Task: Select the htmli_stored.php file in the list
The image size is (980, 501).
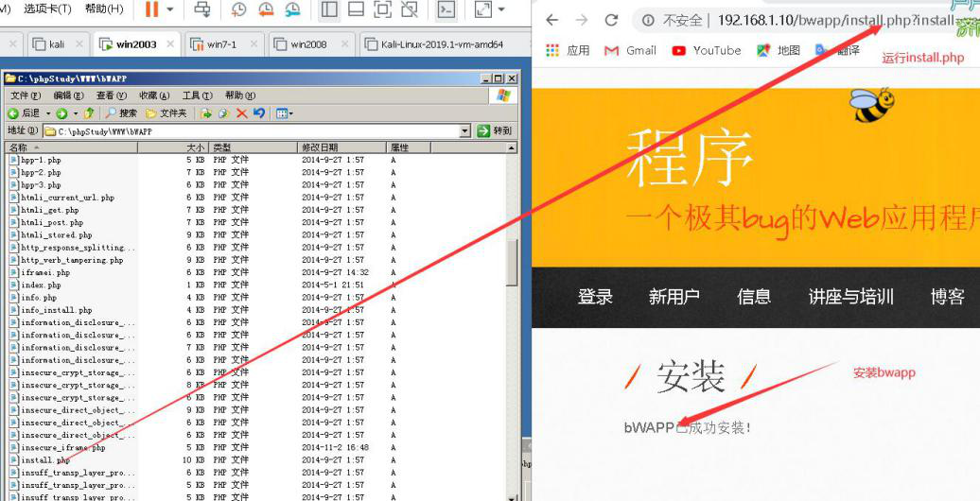Action: (56, 234)
